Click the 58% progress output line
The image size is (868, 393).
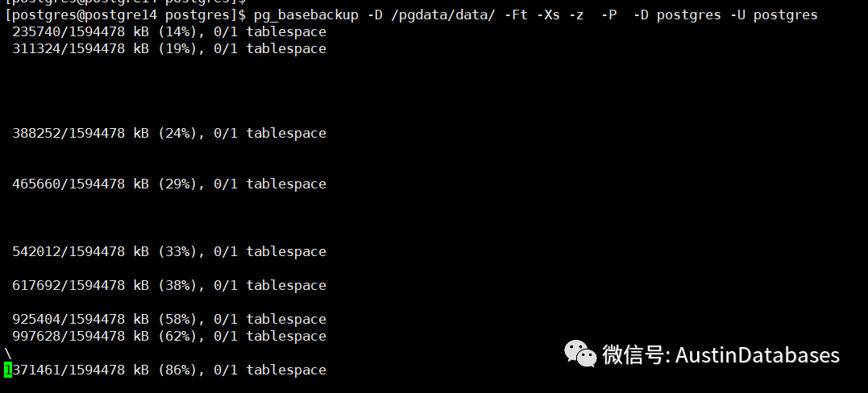169,319
